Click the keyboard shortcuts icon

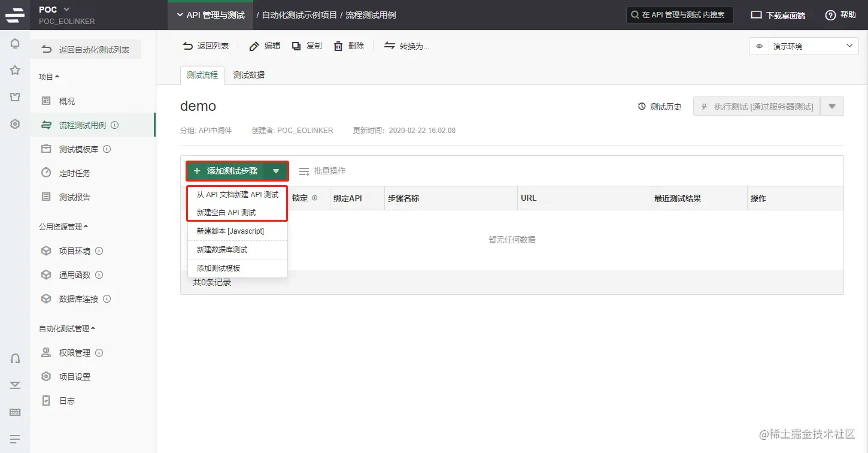click(x=15, y=412)
